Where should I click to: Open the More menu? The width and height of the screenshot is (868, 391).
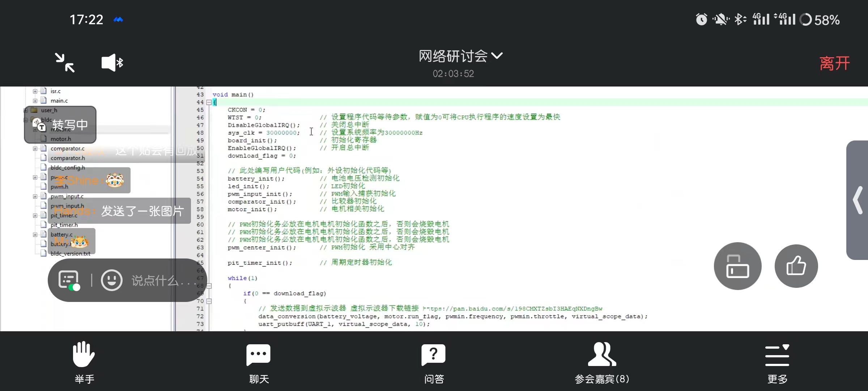tap(777, 354)
